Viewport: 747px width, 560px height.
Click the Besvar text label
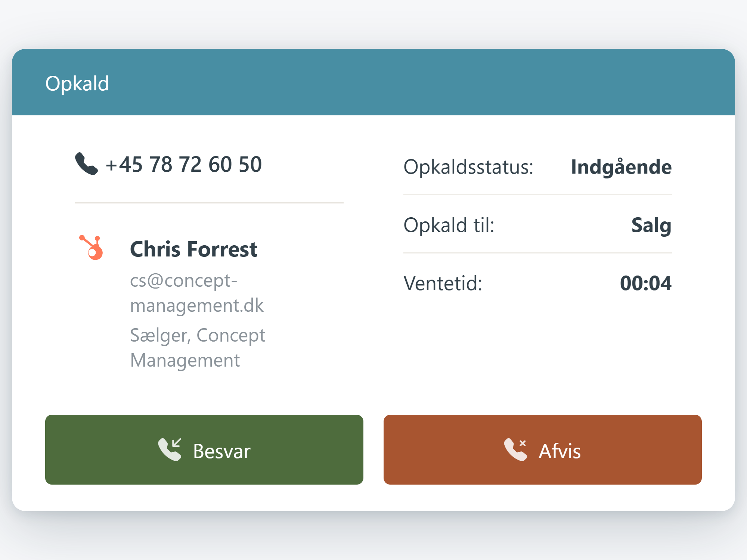coord(222,451)
